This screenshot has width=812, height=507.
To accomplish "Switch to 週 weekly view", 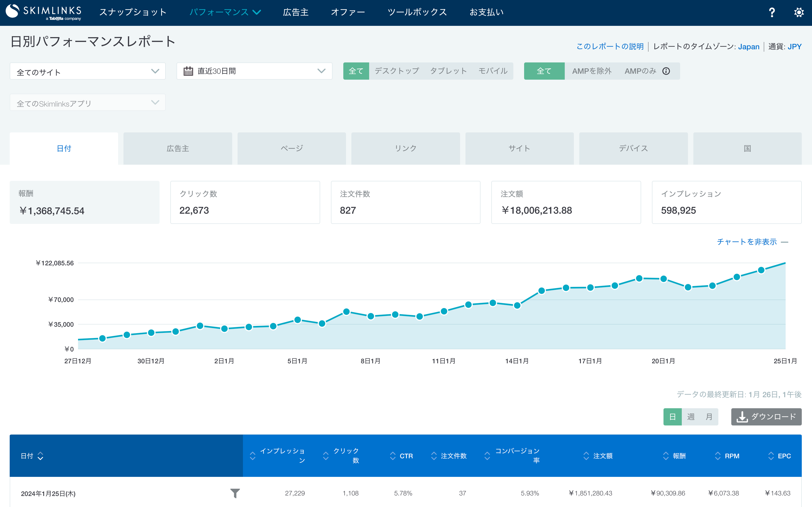I will tap(691, 417).
